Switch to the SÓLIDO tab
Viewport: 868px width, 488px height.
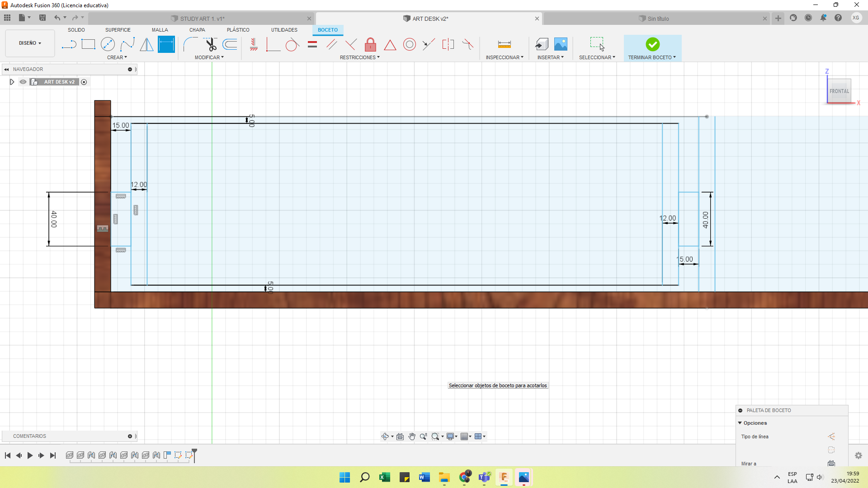[x=76, y=30]
